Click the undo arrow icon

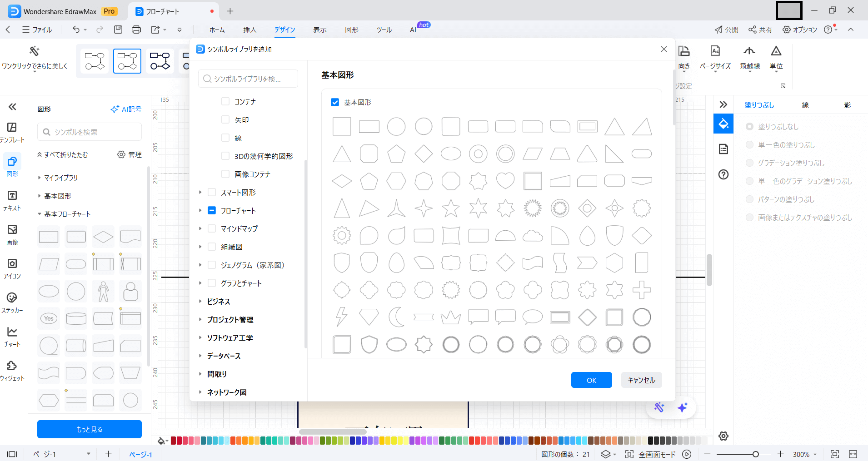(76, 30)
